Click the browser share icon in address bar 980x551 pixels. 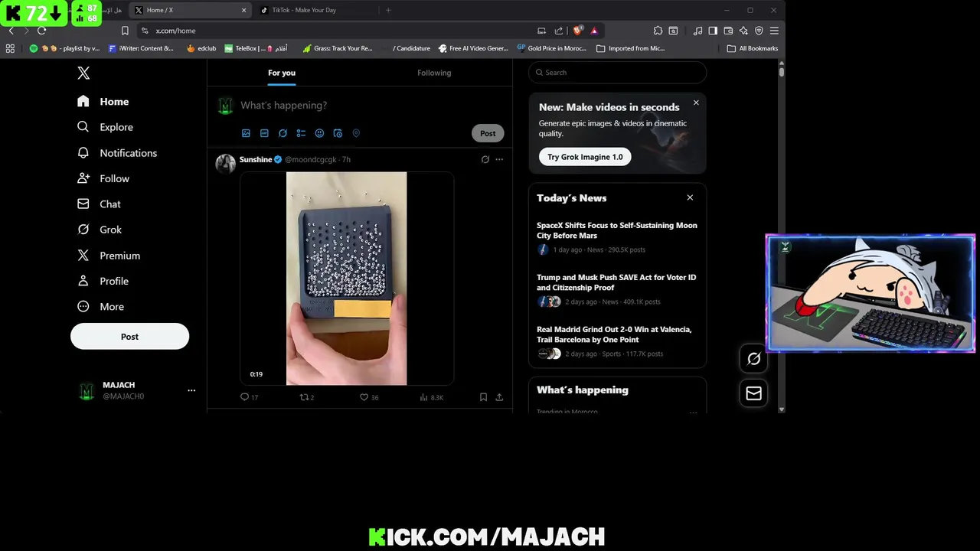[558, 31]
